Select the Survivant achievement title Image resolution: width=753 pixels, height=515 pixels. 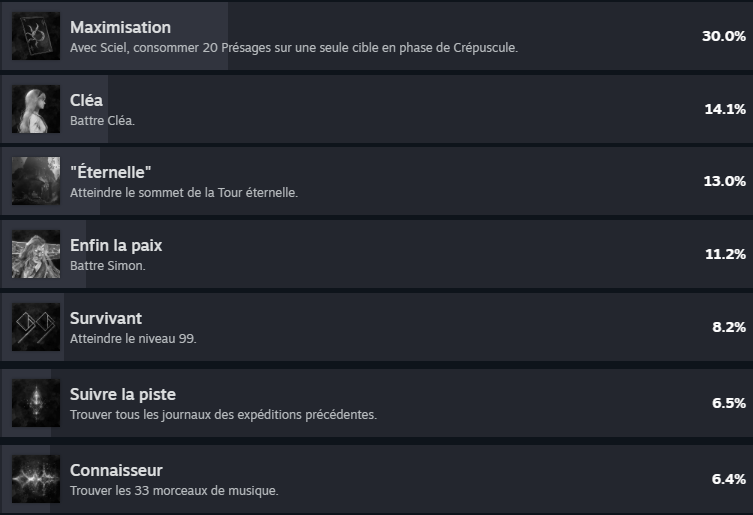pos(106,319)
